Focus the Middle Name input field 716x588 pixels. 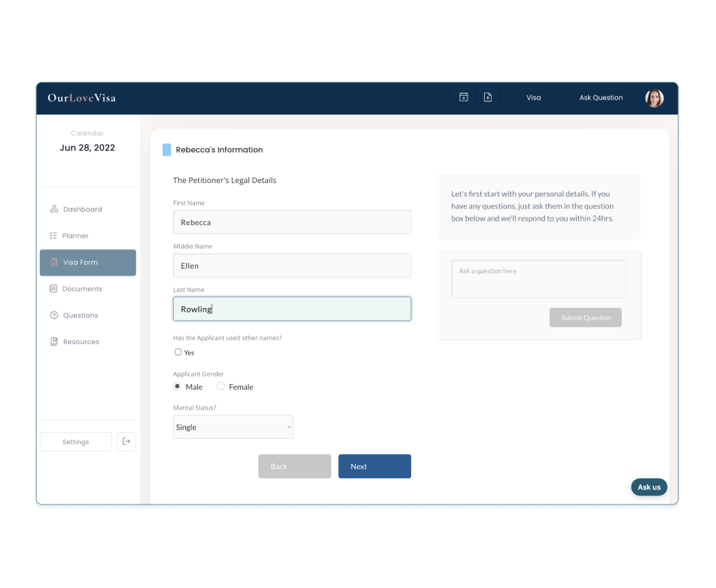(x=292, y=266)
